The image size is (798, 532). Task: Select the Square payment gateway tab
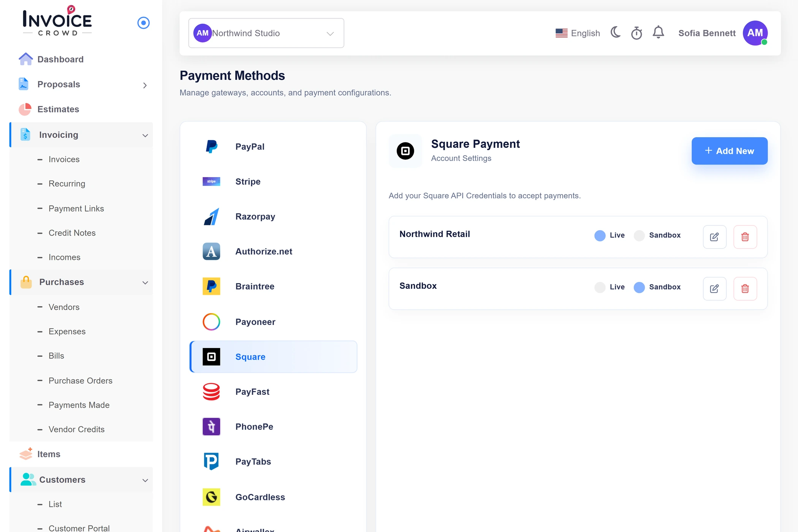[273, 357]
